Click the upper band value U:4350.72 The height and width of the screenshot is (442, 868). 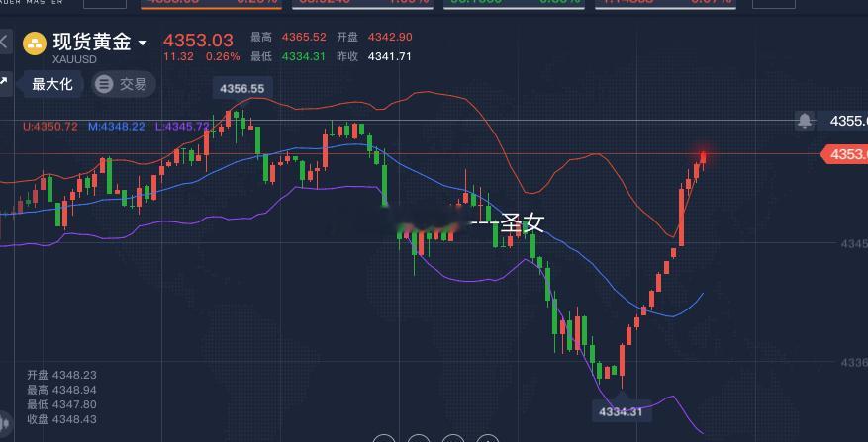[x=50, y=127]
